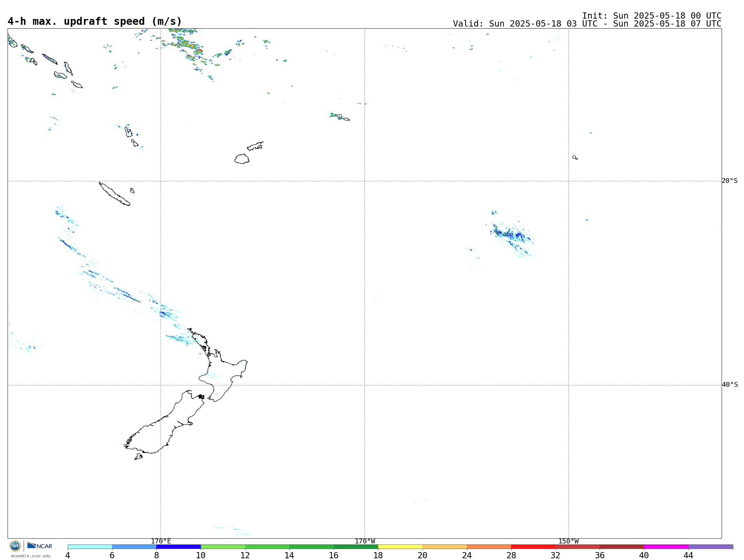The width and height of the screenshot is (744, 560).
Task: Click the colorbar tick label 10
Action: [201, 555]
